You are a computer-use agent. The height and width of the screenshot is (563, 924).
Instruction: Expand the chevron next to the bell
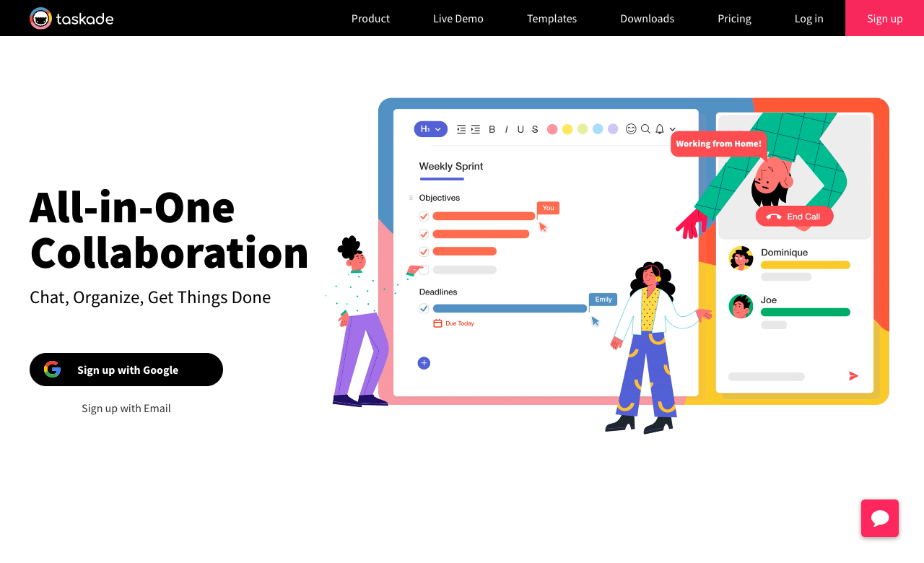pyautogui.click(x=673, y=130)
